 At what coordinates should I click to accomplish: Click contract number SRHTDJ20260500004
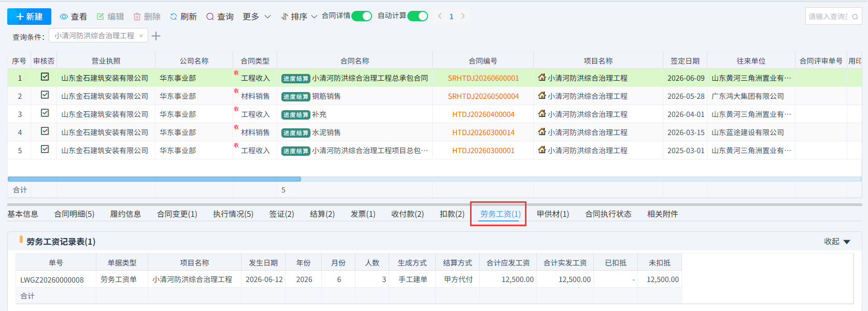tap(483, 96)
